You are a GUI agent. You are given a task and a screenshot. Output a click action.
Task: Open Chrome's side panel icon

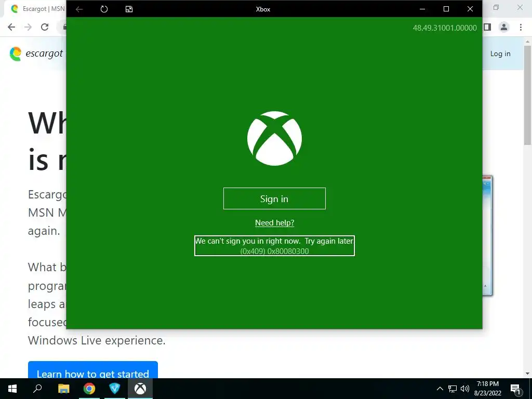click(x=487, y=27)
